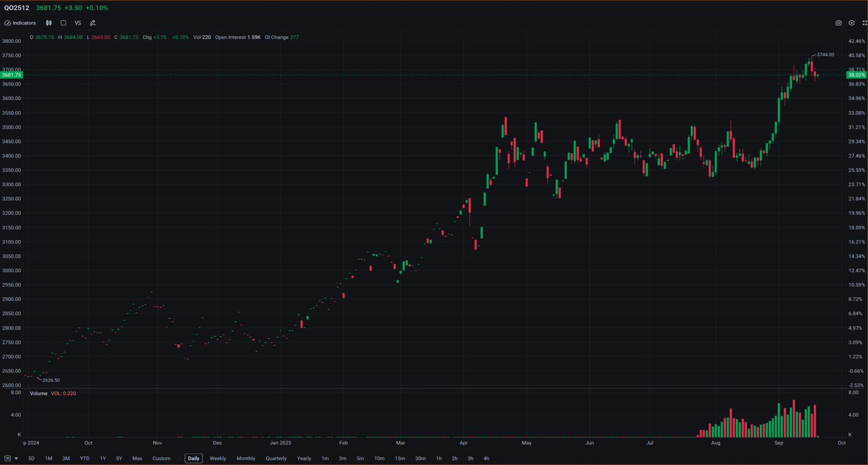The height and width of the screenshot is (465, 868).
Task: Choose the 1h interval
Action: point(439,459)
